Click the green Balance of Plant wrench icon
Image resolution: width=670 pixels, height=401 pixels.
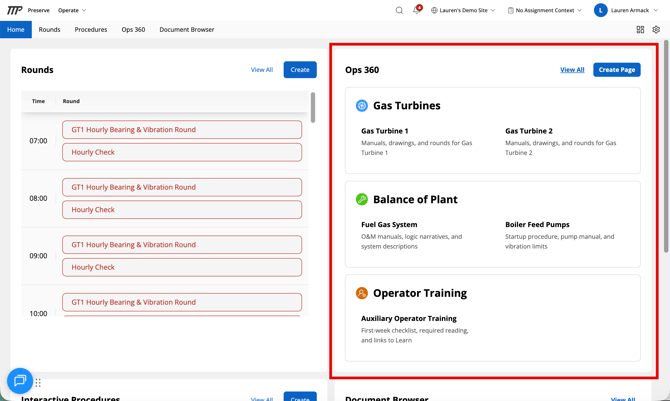[361, 199]
